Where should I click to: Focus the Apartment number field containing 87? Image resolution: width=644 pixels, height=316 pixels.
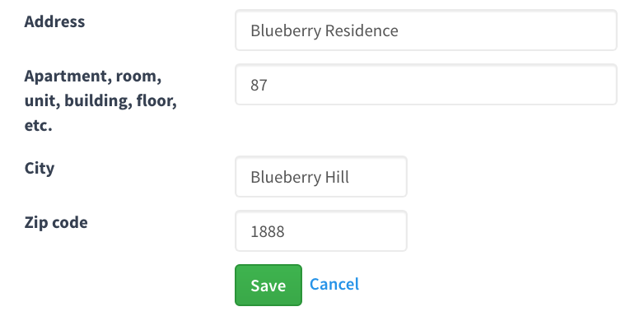tap(426, 85)
